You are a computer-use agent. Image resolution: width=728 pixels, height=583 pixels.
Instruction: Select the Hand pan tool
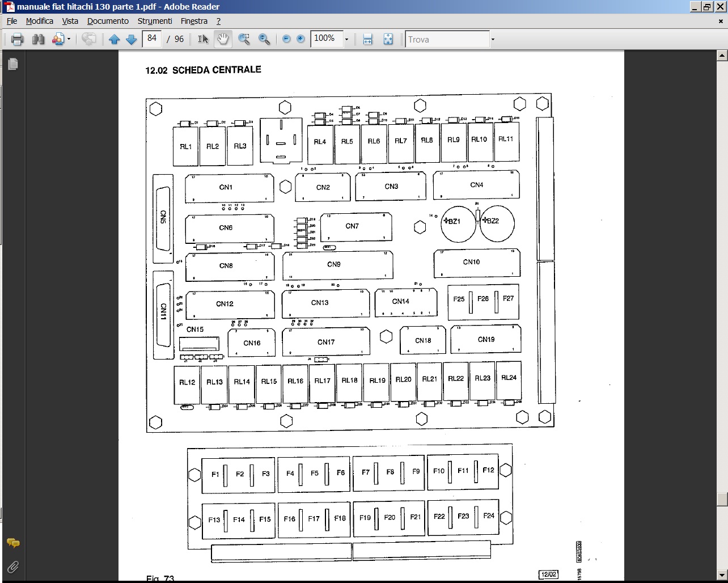(x=223, y=39)
